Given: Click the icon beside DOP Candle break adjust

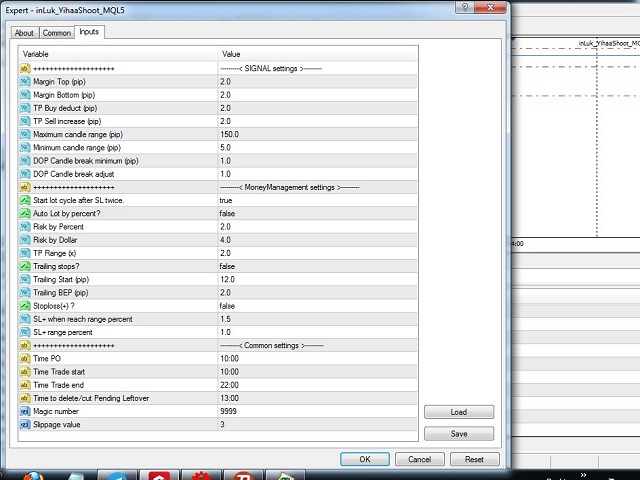Looking at the screenshot, I should click(25, 174).
